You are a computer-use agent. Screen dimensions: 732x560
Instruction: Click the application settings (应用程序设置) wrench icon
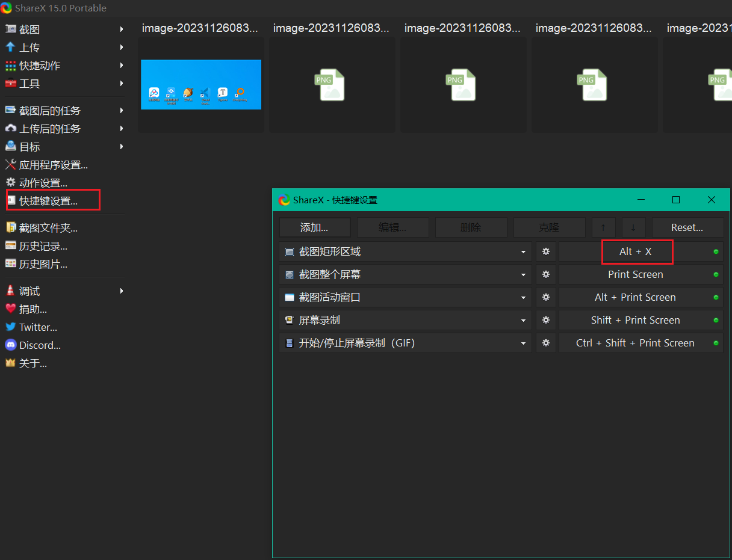(x=10, y=164)
